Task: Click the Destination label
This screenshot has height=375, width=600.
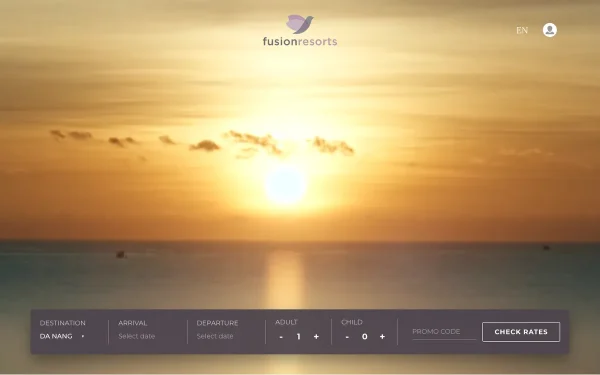Action: click(x=62, y=323)
